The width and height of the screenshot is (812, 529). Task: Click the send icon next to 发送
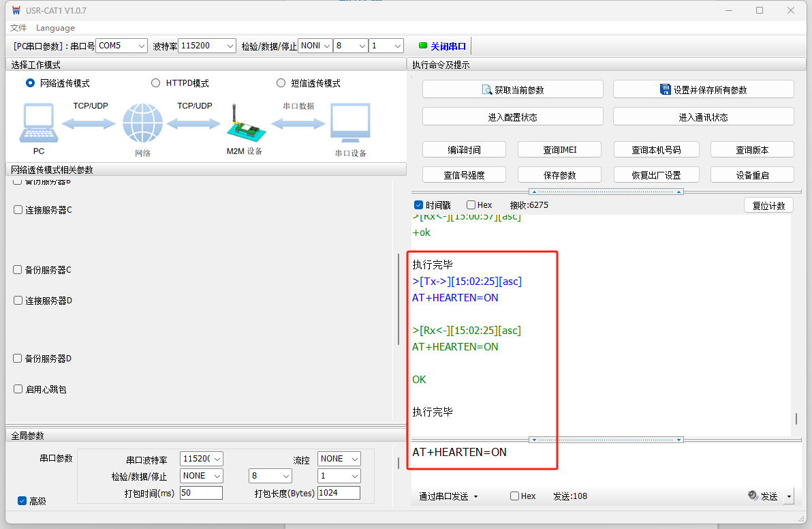point(753,496)
